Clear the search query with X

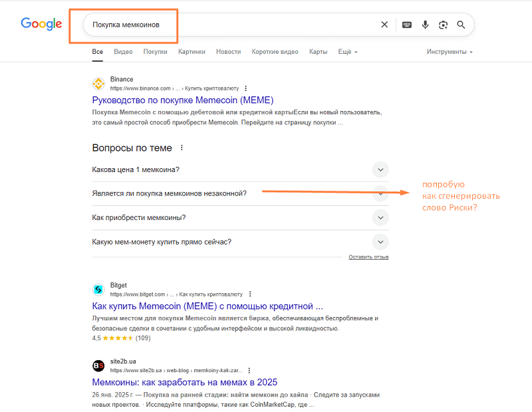coord(384,25)
